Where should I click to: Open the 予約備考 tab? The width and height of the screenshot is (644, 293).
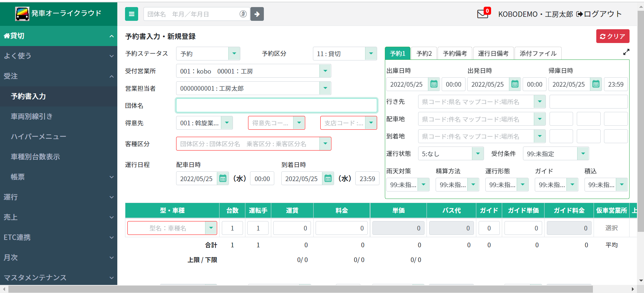point(455,53)
